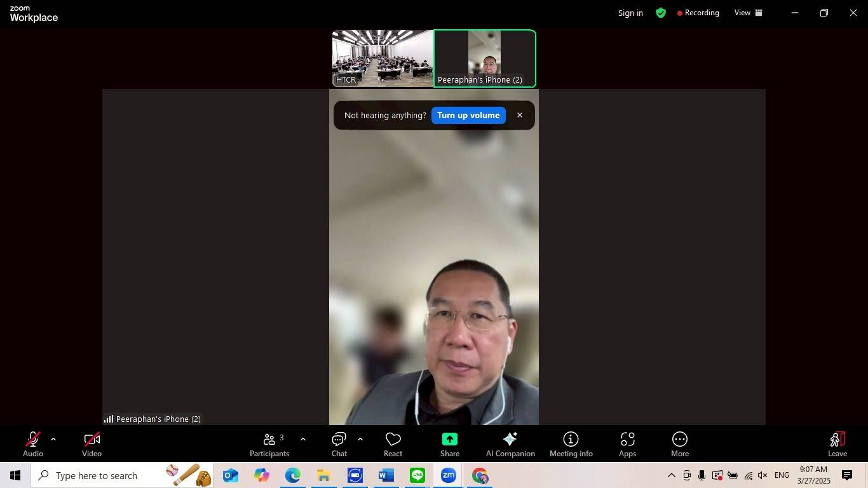Open the More options menu
Viewport: 868px width, 488px height.
click(x=679, y=444)
